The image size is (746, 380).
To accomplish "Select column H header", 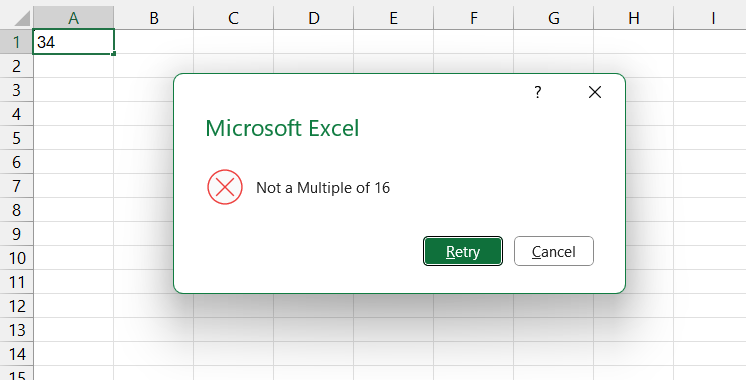I will click(633, 18).
